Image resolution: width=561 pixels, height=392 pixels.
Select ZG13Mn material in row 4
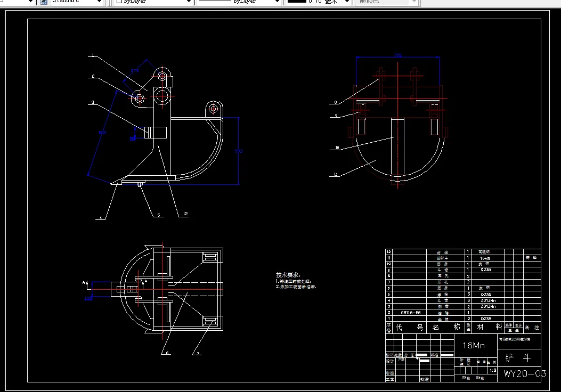(488, 300)
